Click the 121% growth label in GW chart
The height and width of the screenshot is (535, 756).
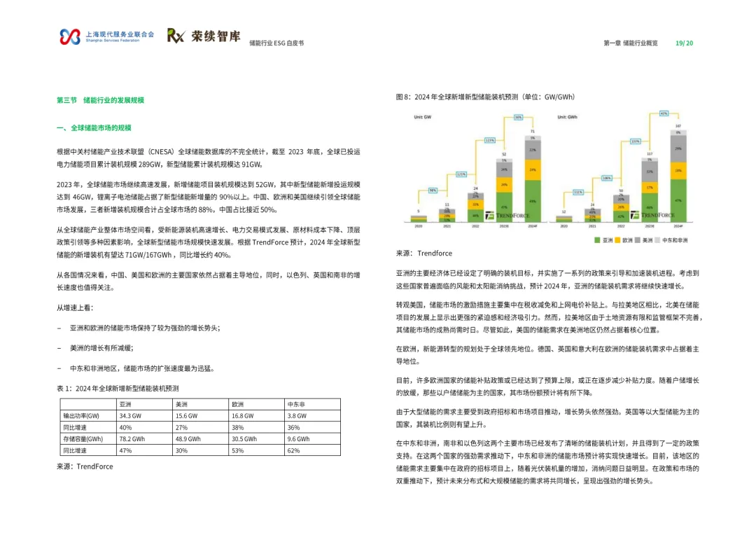(461, 174)
